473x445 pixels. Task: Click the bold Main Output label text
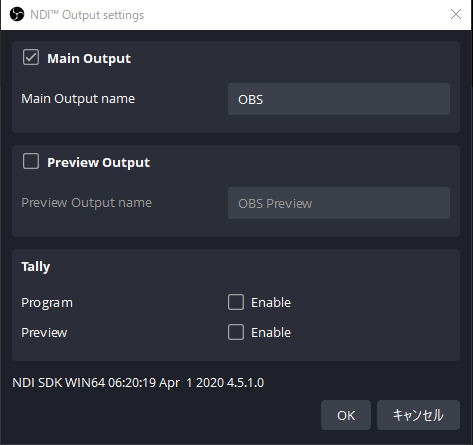pyautogui.click(x=89, y=59)
